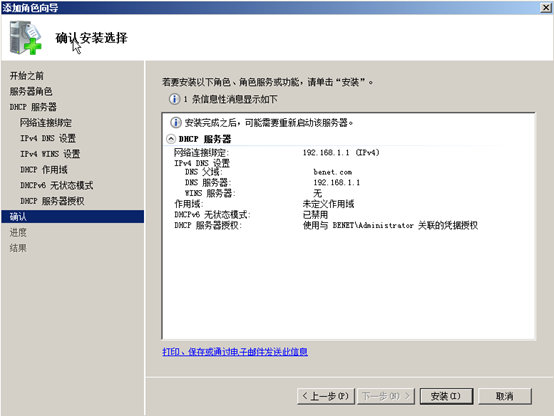Click the info icon beside the restart warning
This screenshot has width=554, height=416.
pyautogui.click(x=176, y=123)
